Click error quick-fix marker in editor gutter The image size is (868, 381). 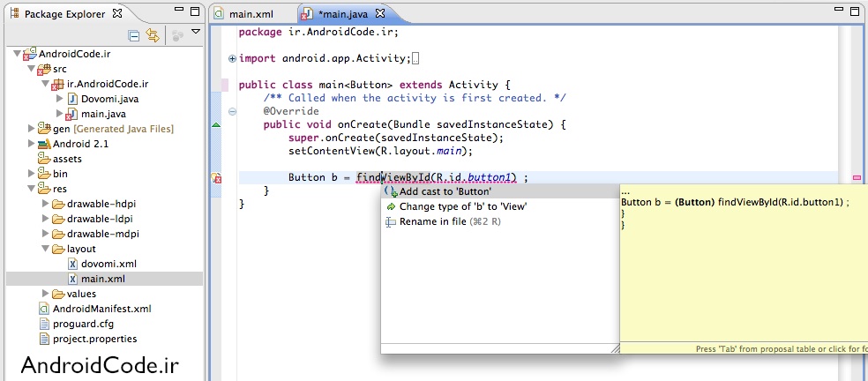pyautogui.click(x=217, y=178)
